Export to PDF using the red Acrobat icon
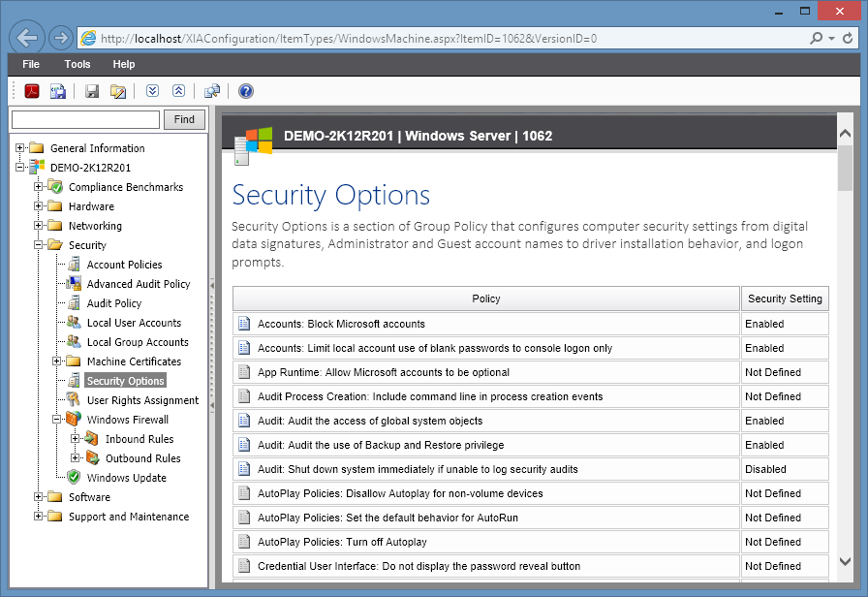The width and height of the screenshot is (868, 597). (32, 91)
